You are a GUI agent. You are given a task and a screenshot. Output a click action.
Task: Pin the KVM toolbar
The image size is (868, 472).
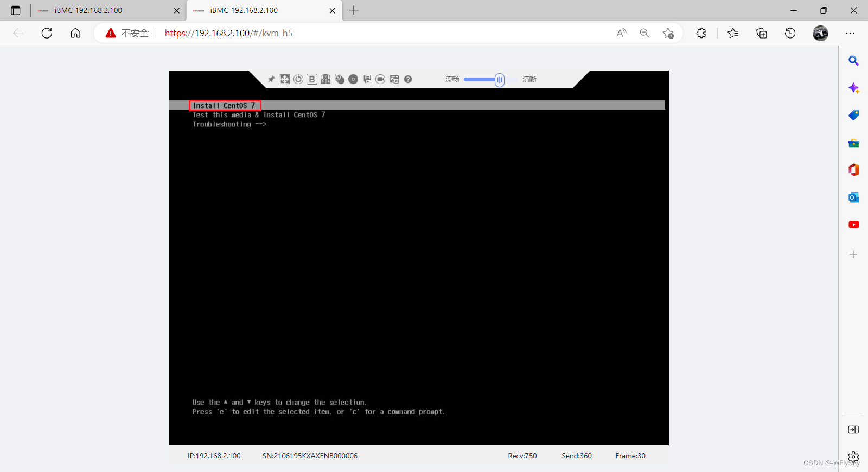(271, 79)
